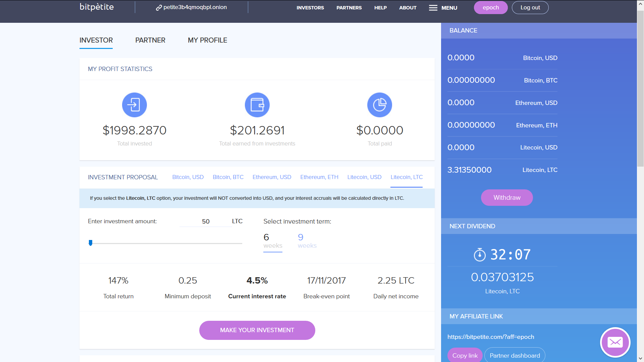Open the ABOUT page
This screenshot has width=644, height=362.
408,8
